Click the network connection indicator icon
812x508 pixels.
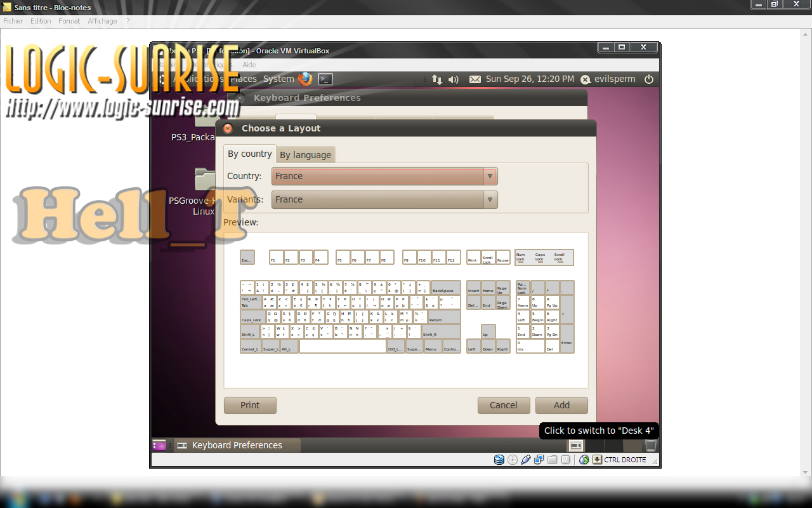point(437,79)
